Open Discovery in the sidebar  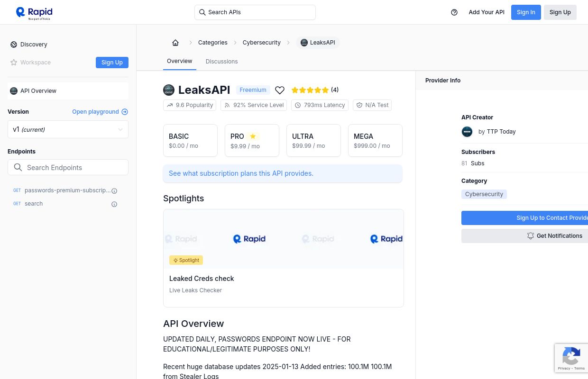34,45
